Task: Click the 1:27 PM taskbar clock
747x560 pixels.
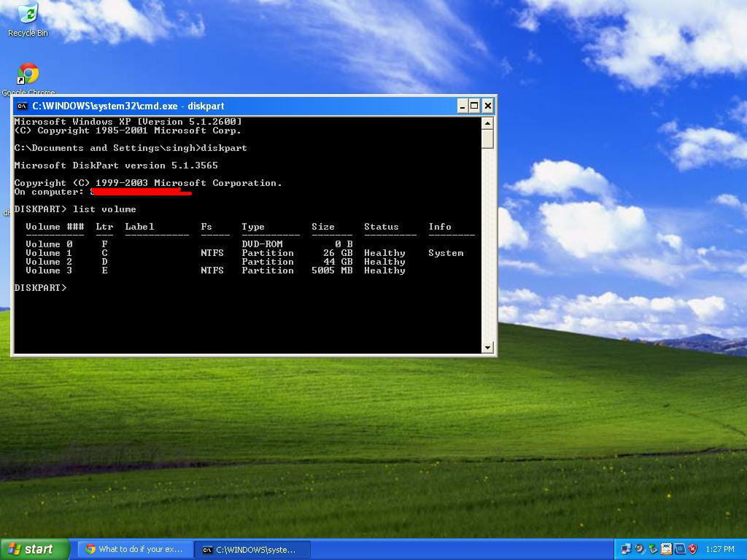Action: [720, 550]
